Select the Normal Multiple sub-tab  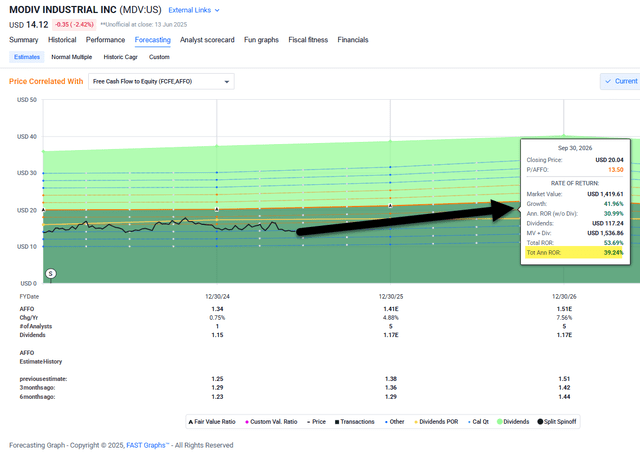tap(71, 57)
